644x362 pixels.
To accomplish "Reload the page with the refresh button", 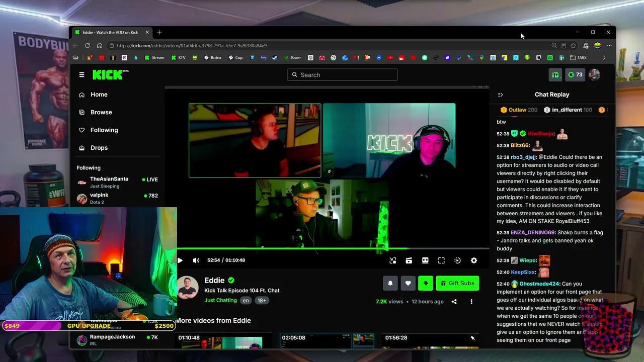I will (x=88, y=46).
